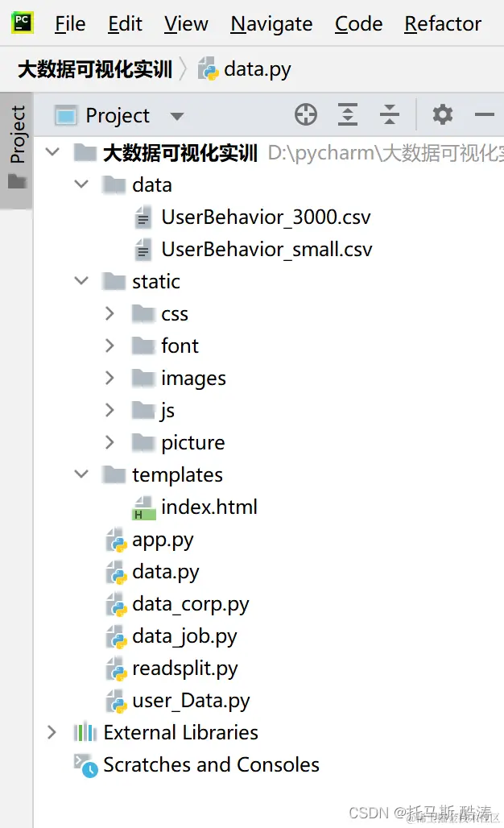Image resolution: width=504 pixels, height=828 pixels.
Task: Click the Scratches and Consoles icon
Action: (x=85, y=766)
